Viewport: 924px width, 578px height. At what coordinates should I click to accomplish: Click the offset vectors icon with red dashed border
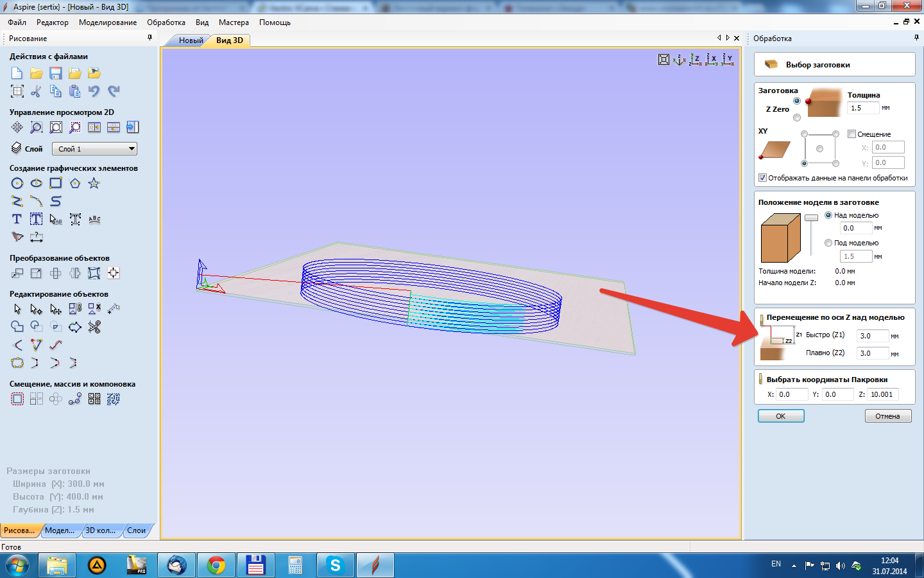tap(17, 399)
